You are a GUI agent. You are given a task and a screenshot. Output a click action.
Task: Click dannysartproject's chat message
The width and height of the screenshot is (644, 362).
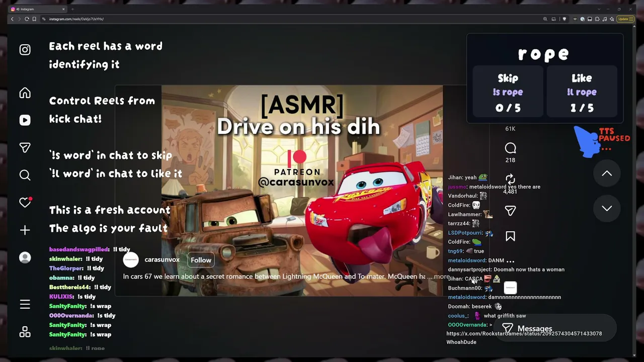click(x=506, y=269)
